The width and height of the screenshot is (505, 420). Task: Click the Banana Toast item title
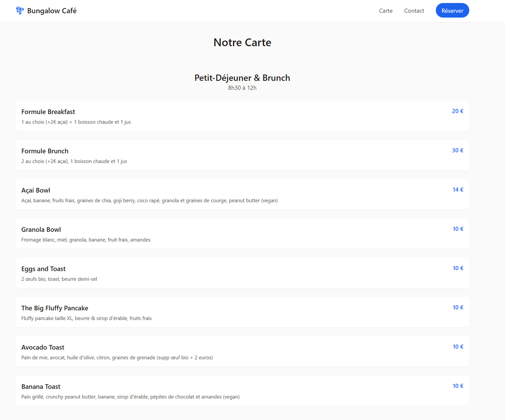tap(40, 386)
